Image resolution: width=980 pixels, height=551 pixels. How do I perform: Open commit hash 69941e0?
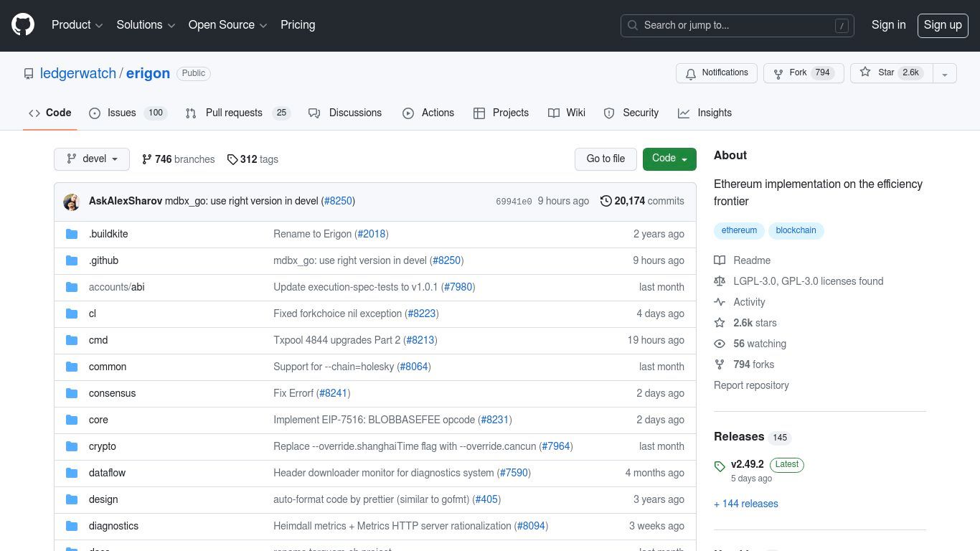(x=514, y=202)
